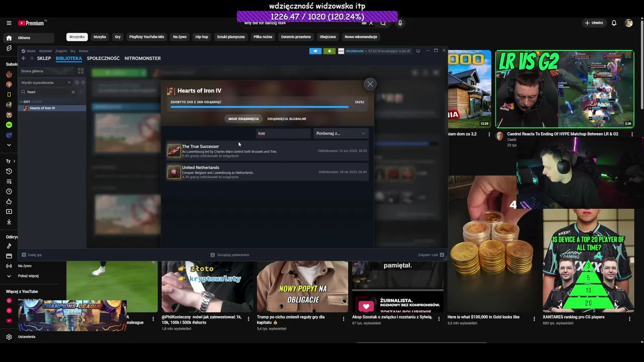Click the YouTube Premium logo

[32, 23]
